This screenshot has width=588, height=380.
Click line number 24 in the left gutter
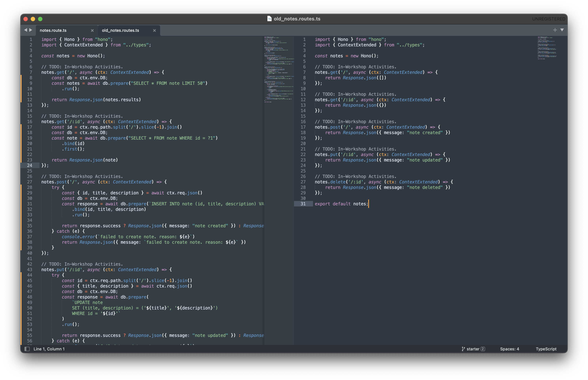pos(30,165)
